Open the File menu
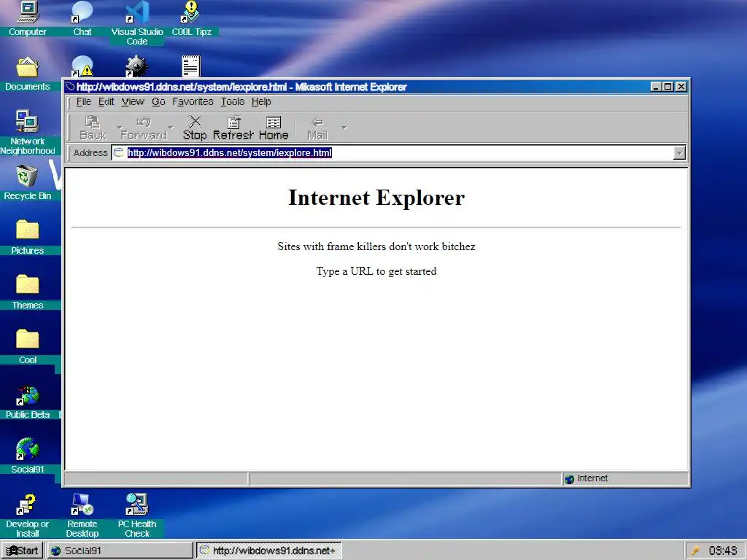Viewport: 747px width, 560px height. coord(83,101)
